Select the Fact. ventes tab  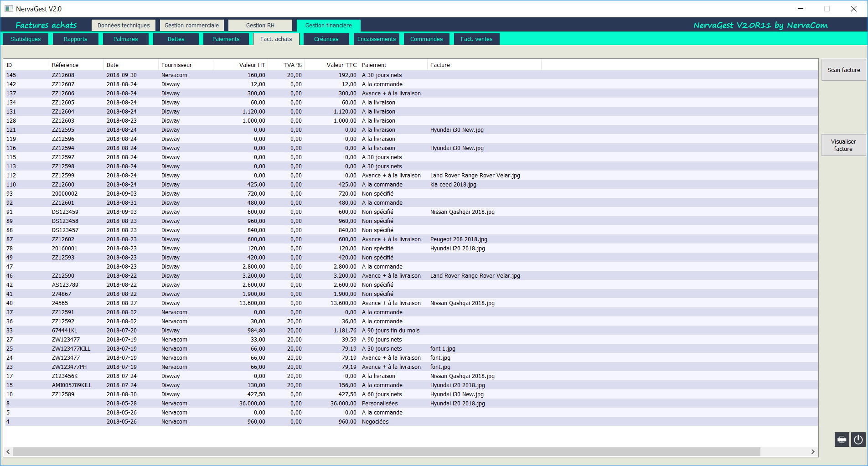point(476,39)
